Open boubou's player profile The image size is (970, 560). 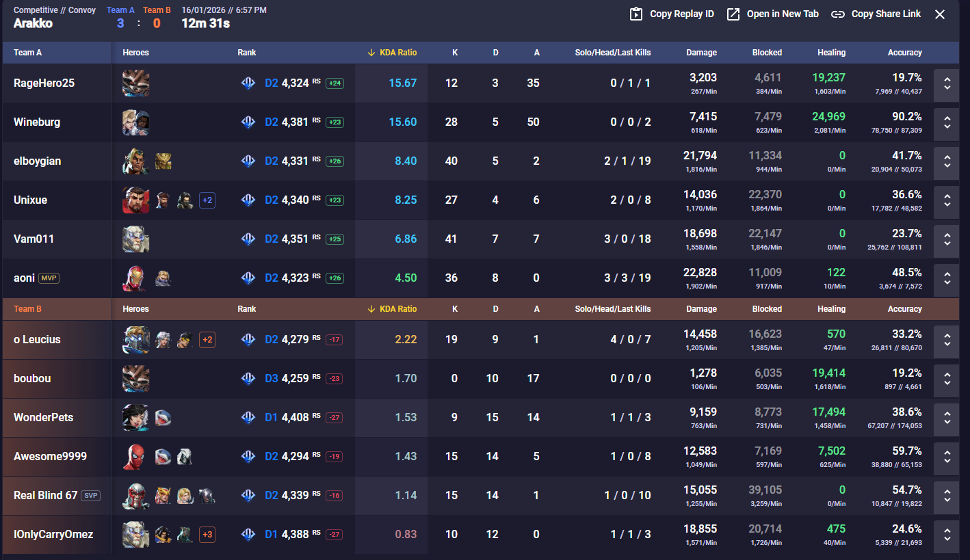tap(32, 379)
